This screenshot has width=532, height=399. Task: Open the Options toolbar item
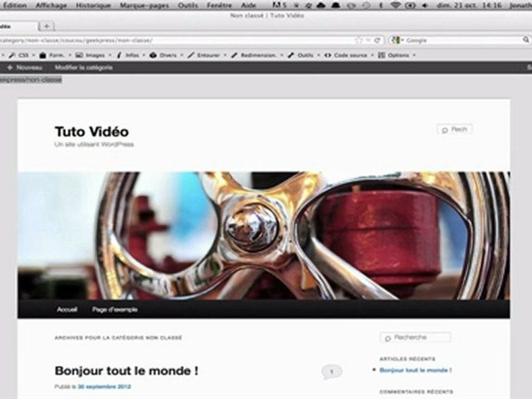pos(393,55)
